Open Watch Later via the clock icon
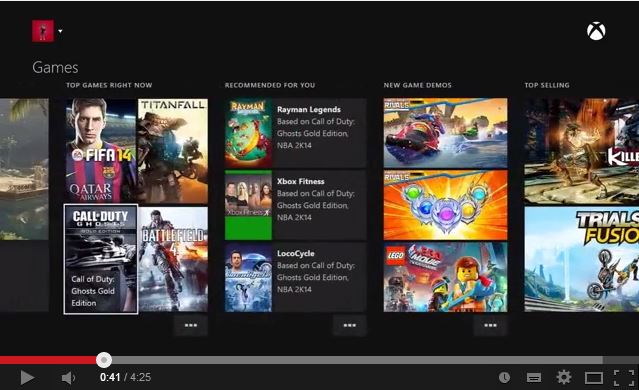This screenshot has width=639, height=390. pos(504,377)
